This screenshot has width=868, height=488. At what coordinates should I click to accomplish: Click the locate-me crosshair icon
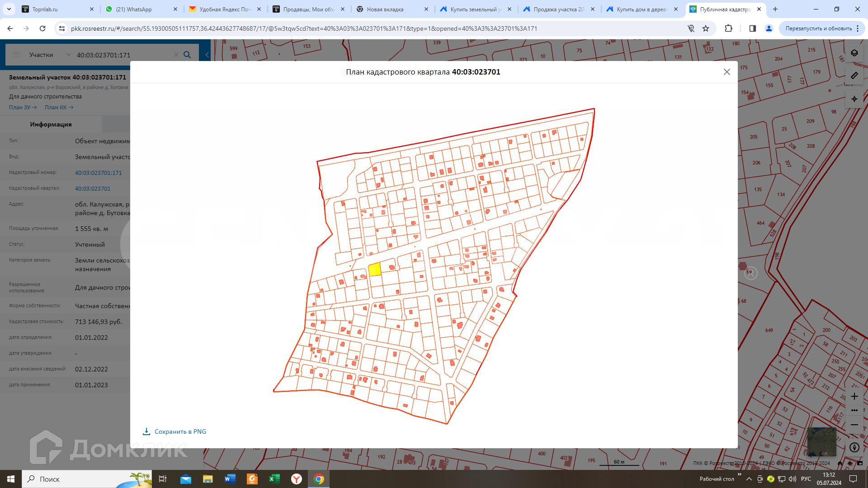coord(854,99)
